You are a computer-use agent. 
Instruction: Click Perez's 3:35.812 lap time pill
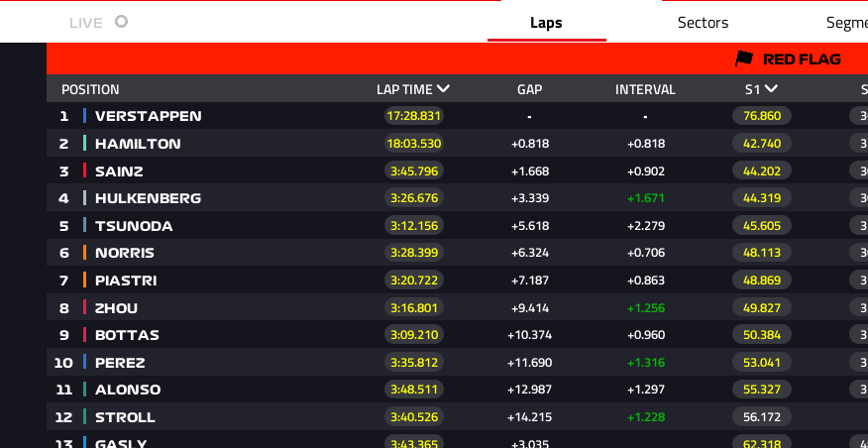[x=414, y=362]
